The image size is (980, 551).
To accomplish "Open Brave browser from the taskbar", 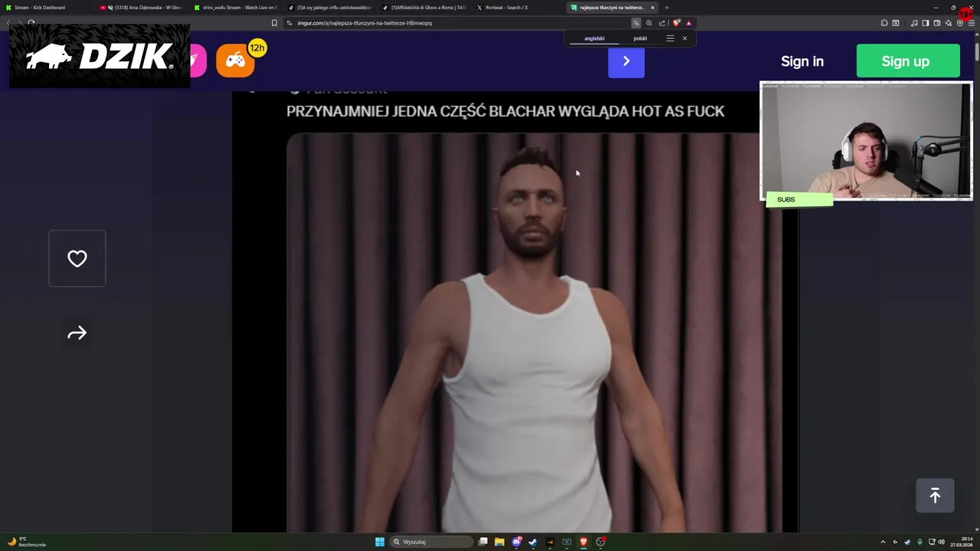I will [x=583, y=542].
